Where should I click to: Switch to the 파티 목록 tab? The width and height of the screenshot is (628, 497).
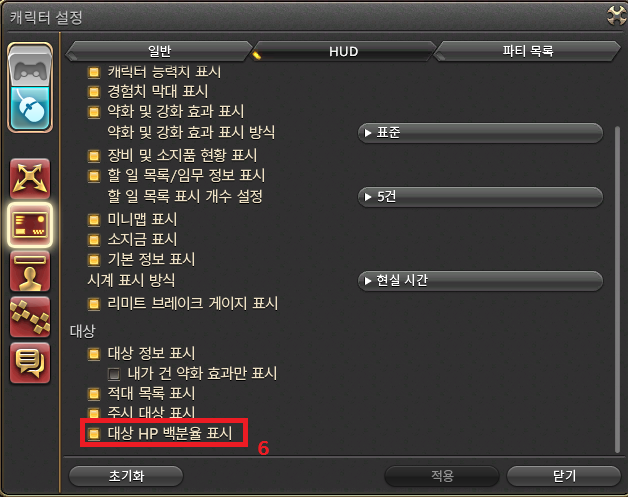(528, 51)
